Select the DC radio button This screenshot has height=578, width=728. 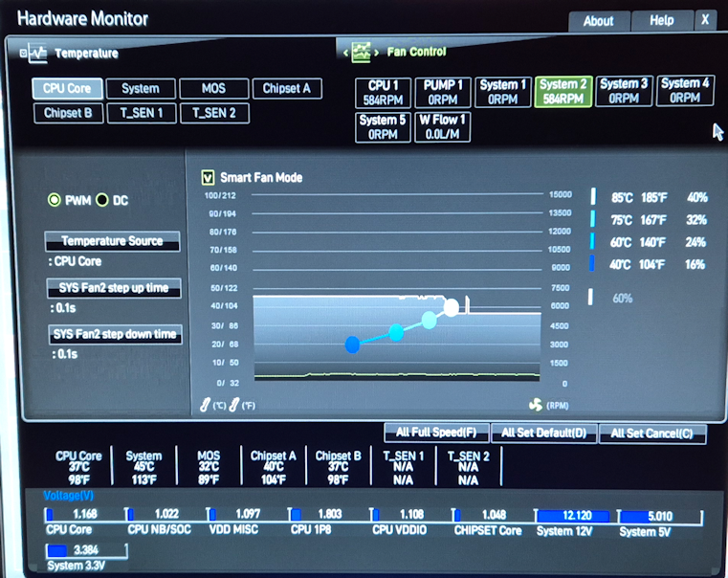tap(102, 200)
